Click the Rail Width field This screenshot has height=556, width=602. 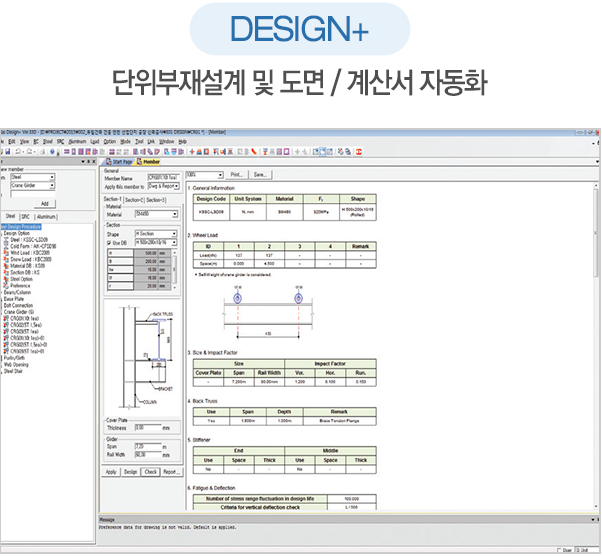pyautogui.click(x=148, y=455)
